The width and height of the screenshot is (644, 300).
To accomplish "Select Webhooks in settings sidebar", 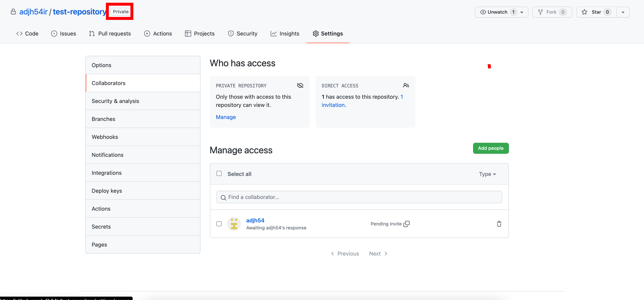I will tap(105, 137).
